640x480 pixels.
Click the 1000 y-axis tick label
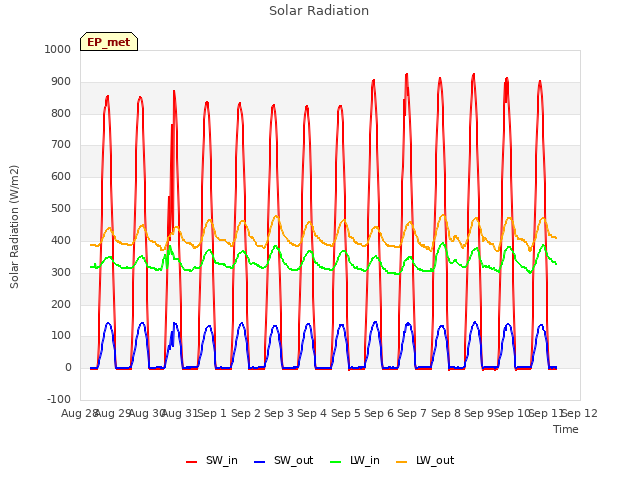coord(58,49)
